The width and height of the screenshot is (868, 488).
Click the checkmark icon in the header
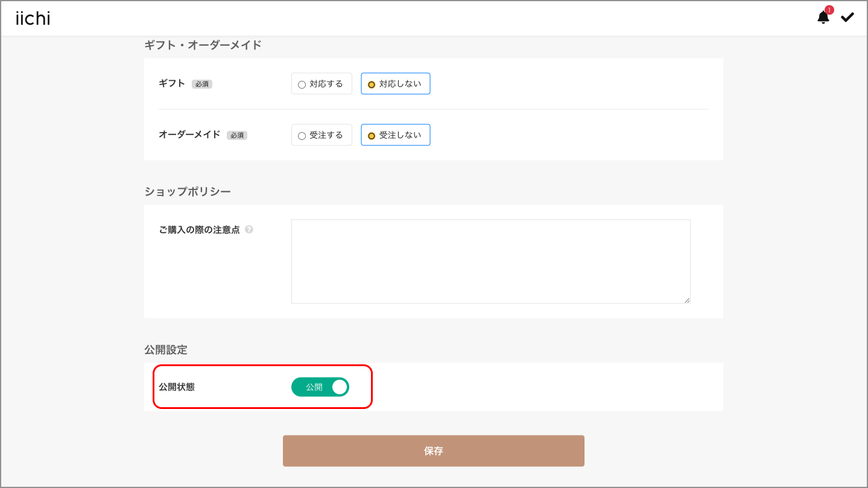point(847,17)
